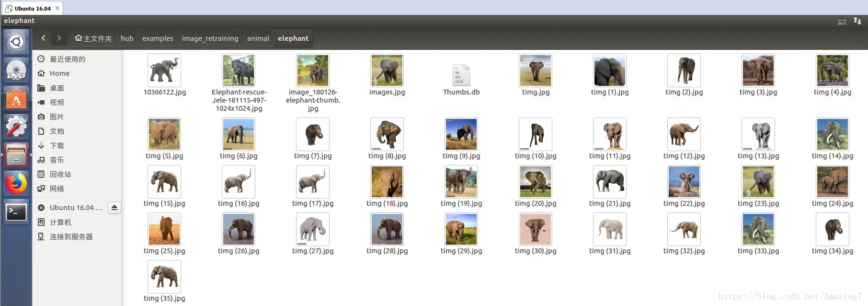Click the timg (11).jpg file name
Screen dimensions: 868x306
tap(610, 156)
